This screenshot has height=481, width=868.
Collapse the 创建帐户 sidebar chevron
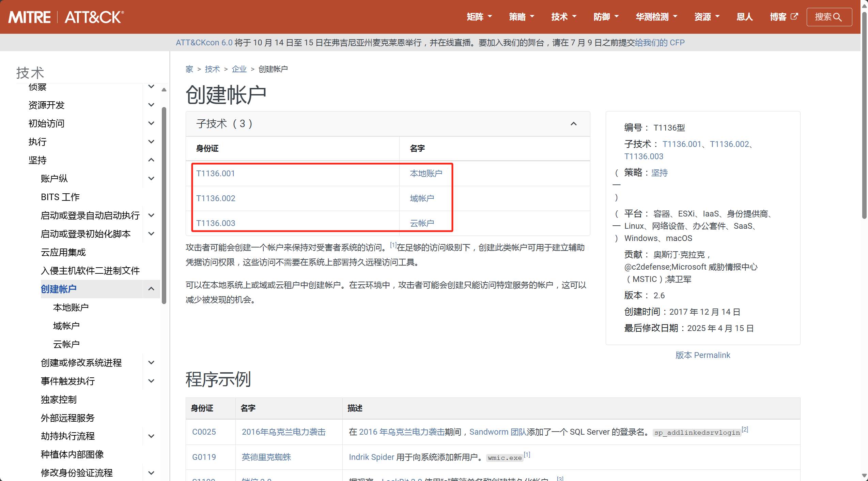click(x=151, y=289)
